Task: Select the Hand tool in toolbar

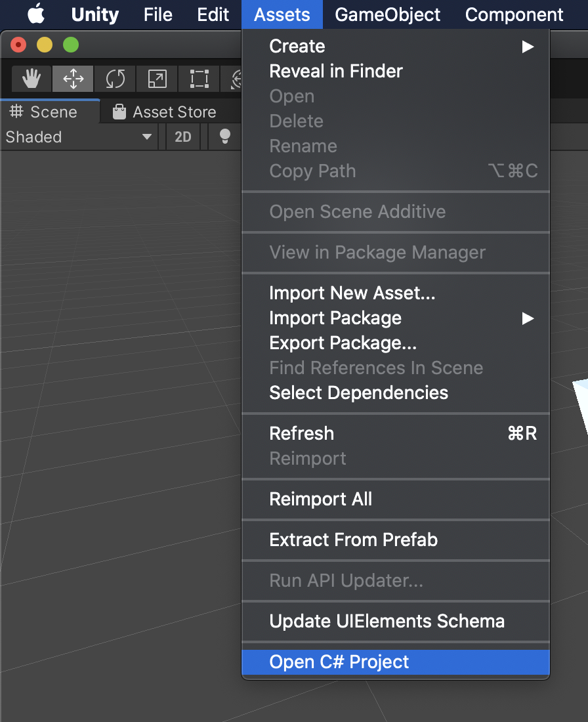Action: click(31, 79)
